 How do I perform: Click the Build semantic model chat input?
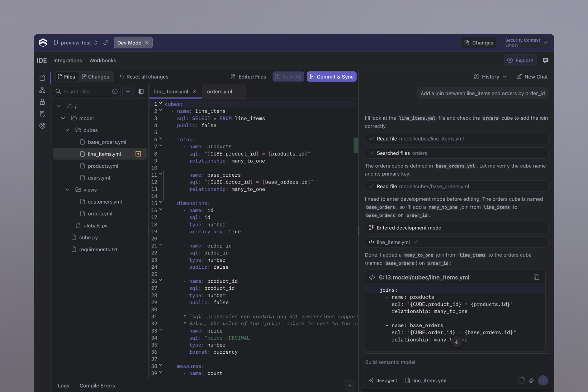click(456, 362)
